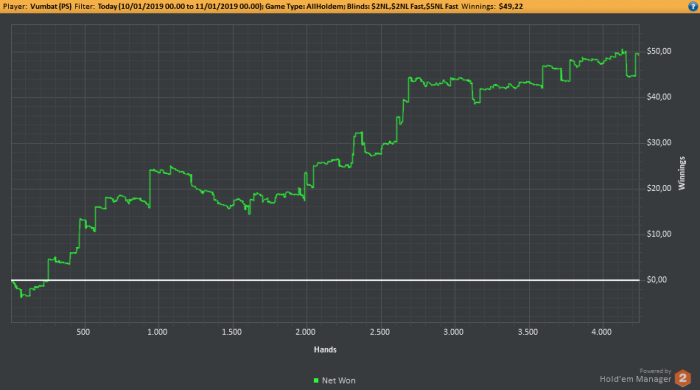Click the Net Won legend label
The image size is (700, 390).
(x=339, y=381)
